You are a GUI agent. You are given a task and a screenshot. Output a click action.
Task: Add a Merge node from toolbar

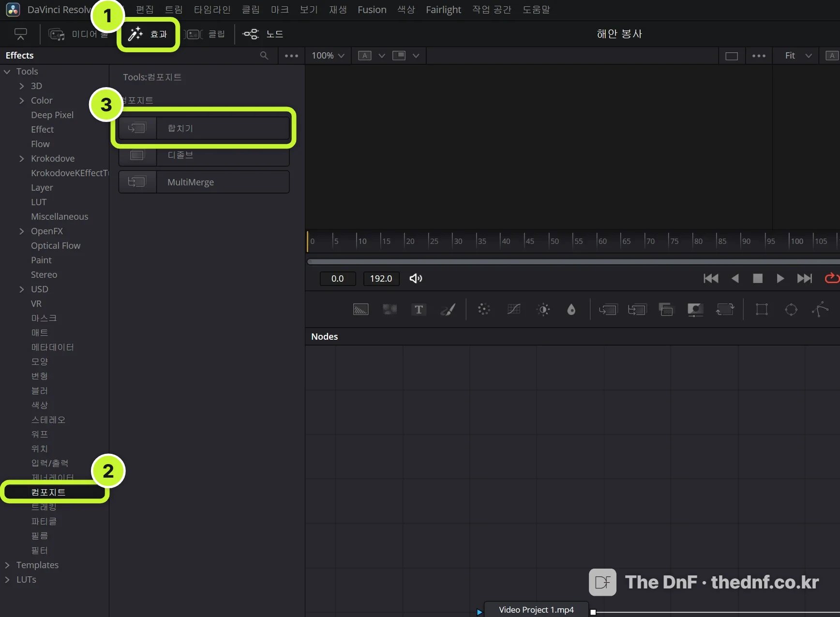click(608, 309)
